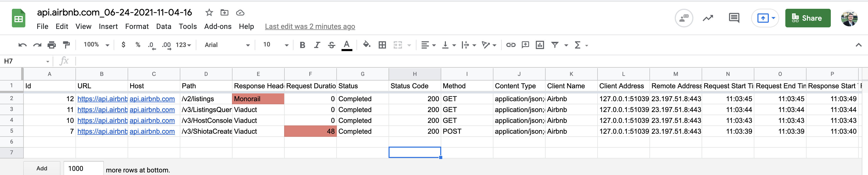Open the api.airbnb.com host link in row 2
The width and height of the screenshot is (868, 175).
pos(152,99)
